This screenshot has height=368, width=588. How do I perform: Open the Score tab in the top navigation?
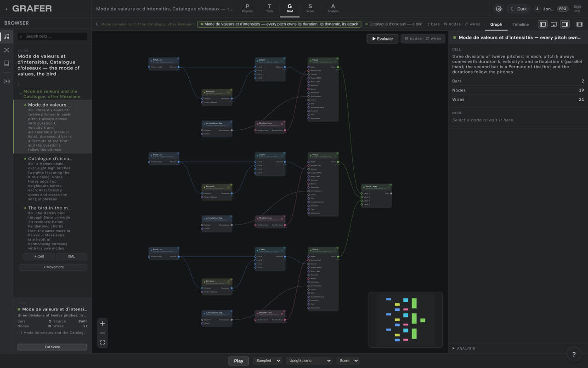click(310, 8)
